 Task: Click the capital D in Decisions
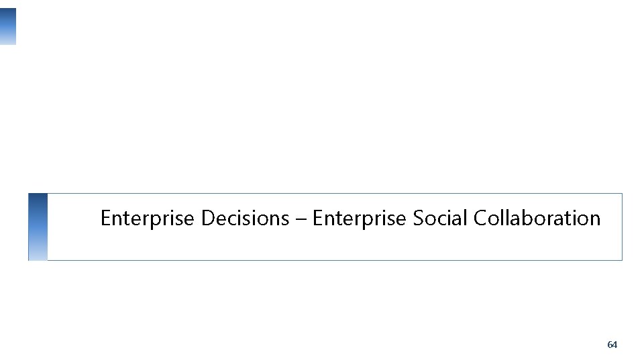pyautogui.click(x=208, y=218)
